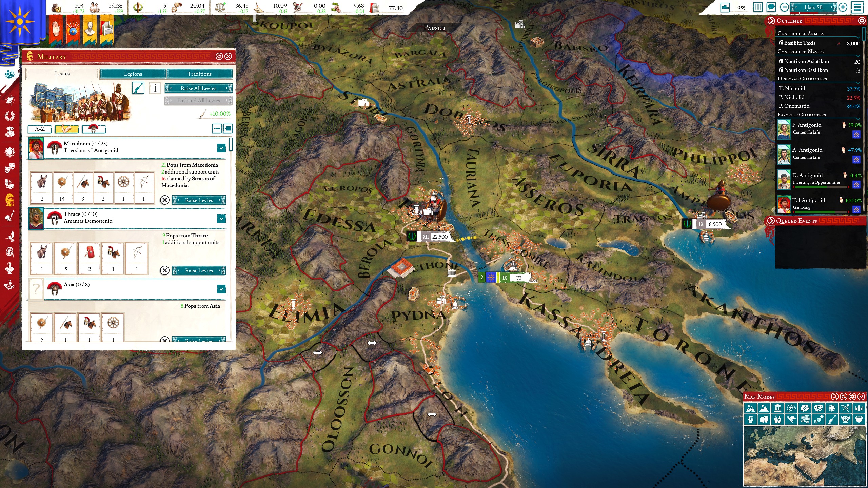Switch to the Traditions tab
Viewport: 868px width, 488px height.
[199, 74]
